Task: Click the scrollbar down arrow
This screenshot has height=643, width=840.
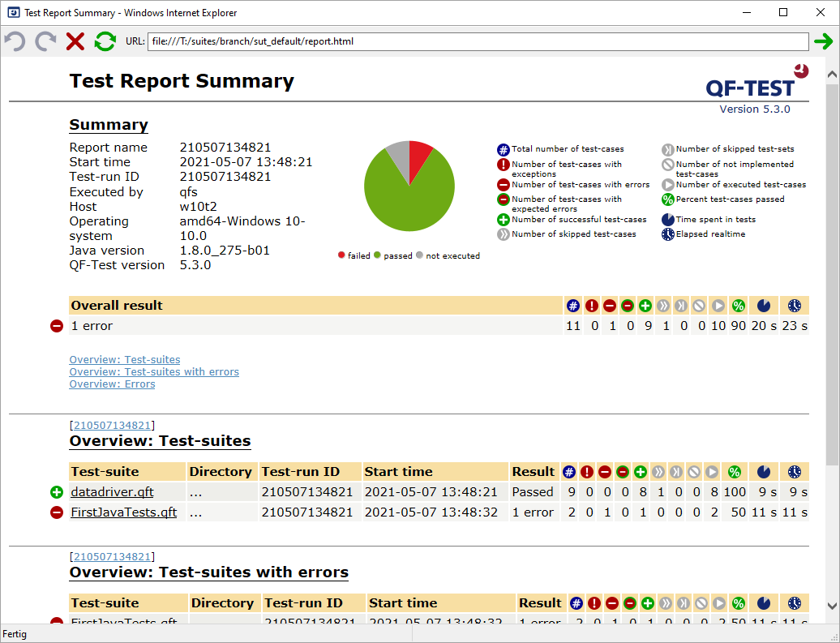Action: 832,606
